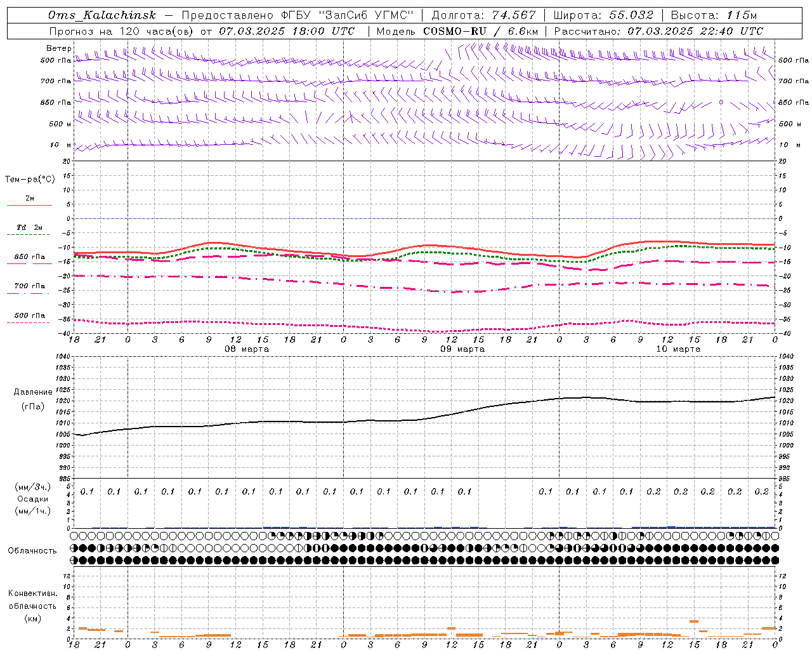This screenshot has width=812, height=650.
Task: Click the (км) unit label for convective cloud
Action: (33, 618)
